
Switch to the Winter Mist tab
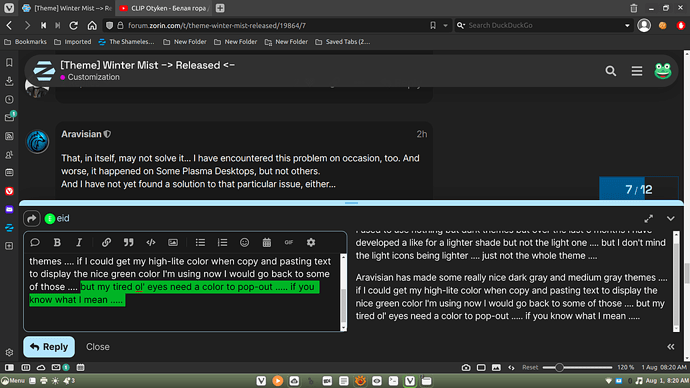66,8
